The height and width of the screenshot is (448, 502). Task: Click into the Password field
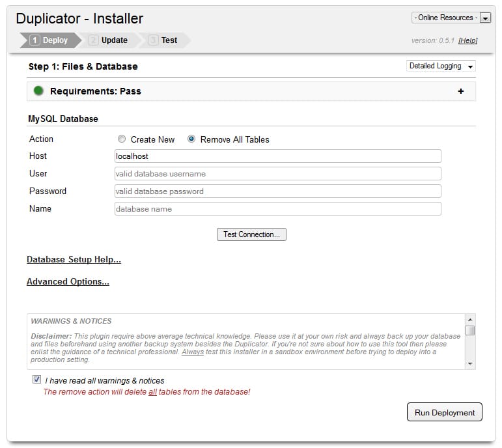coord(277,191)
